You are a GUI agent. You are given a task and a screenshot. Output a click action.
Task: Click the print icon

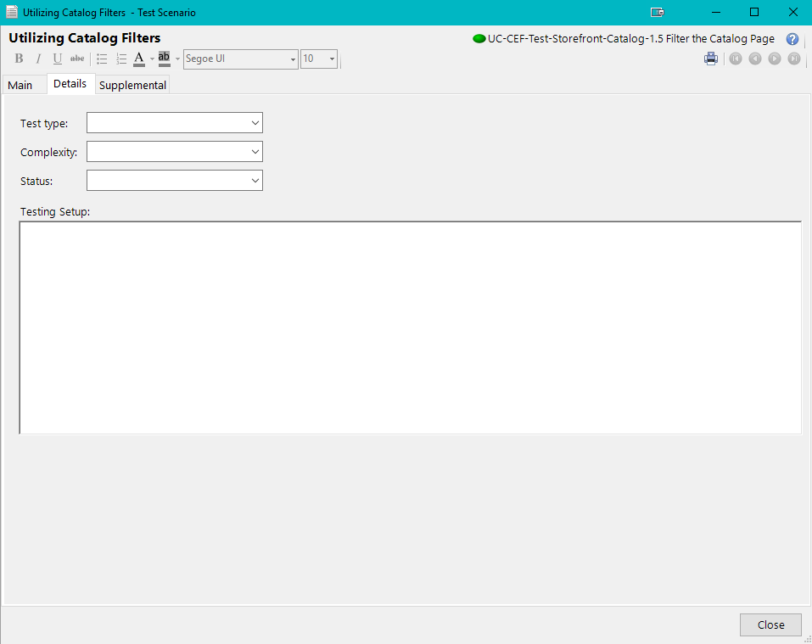point(711,59)
